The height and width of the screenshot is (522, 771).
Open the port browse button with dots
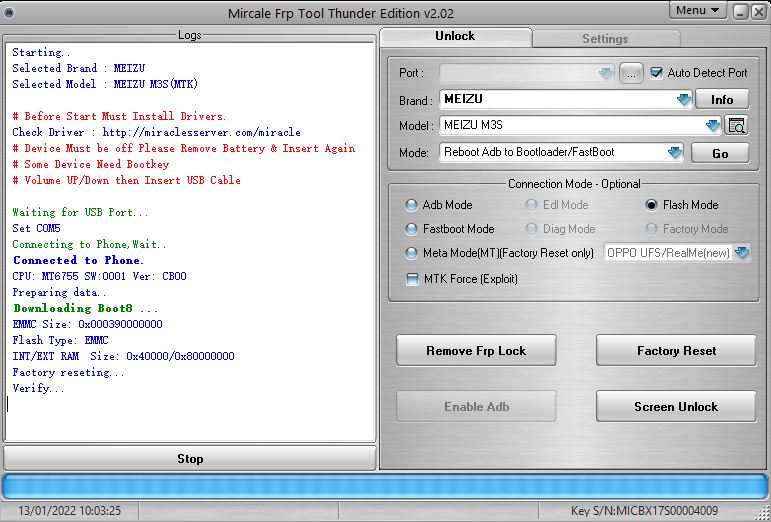pyautogui.click(x=631, y=73)
